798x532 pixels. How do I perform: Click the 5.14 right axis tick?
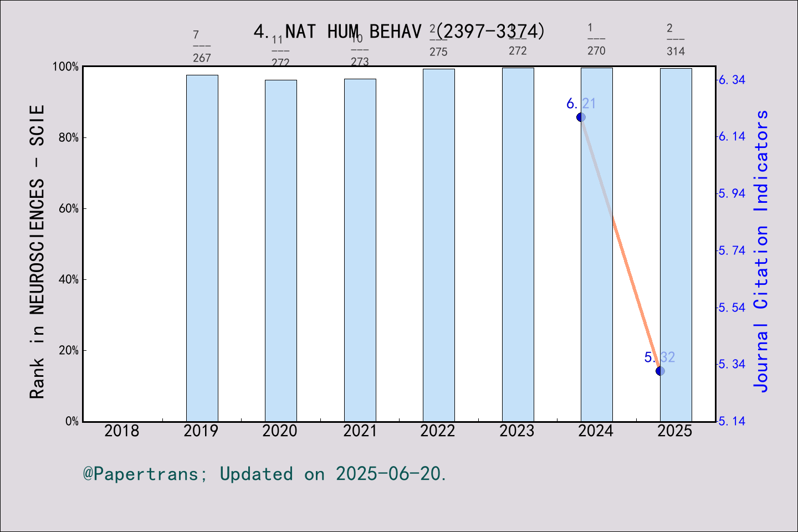pos(732,421)
